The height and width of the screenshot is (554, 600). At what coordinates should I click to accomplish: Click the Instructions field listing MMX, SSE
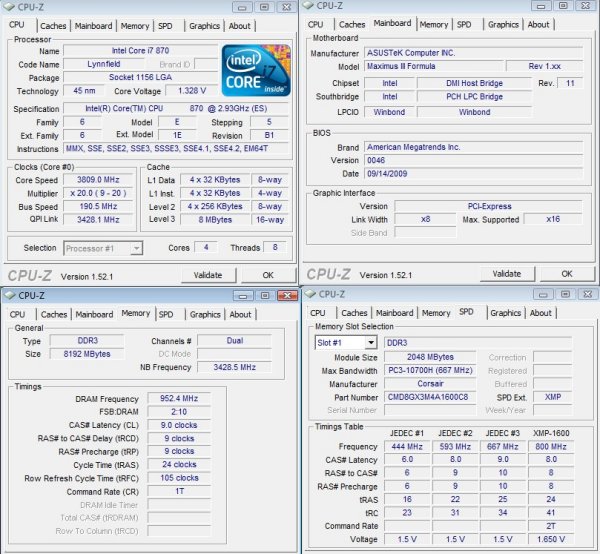pos(176,148)
